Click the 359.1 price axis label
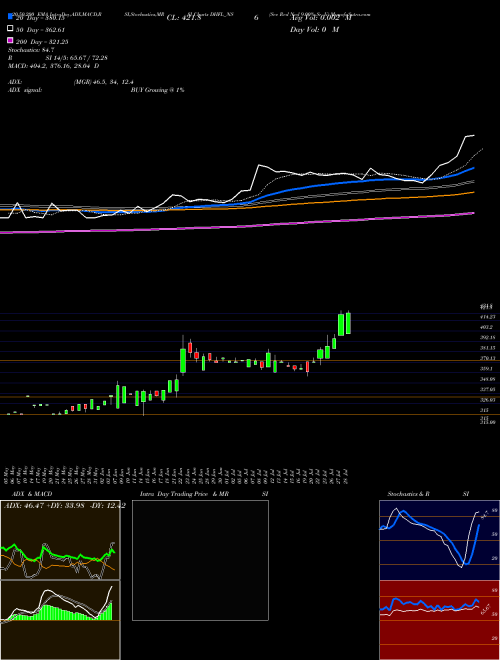This screenshot has width=500, height=660. coord(488,369)
